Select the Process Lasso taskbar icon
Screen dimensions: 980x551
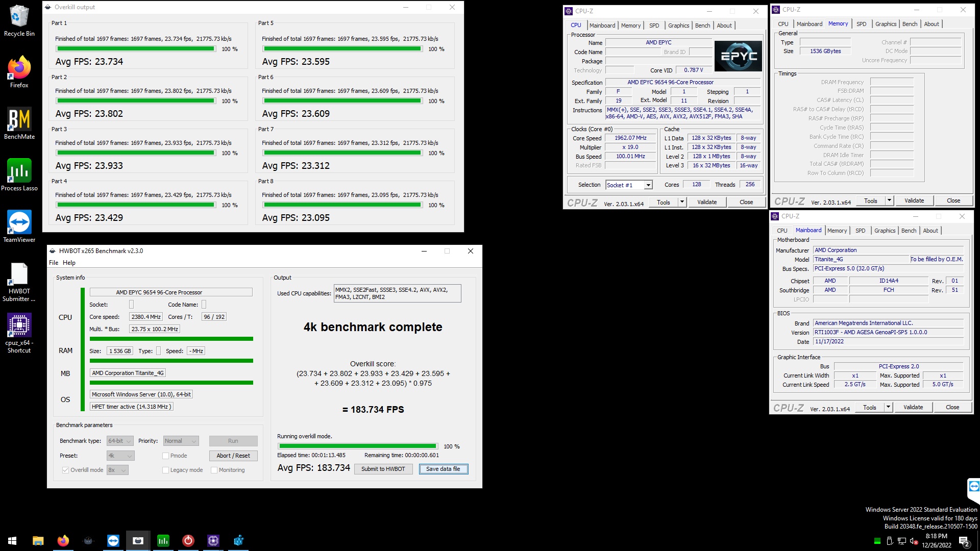point(163,540)
